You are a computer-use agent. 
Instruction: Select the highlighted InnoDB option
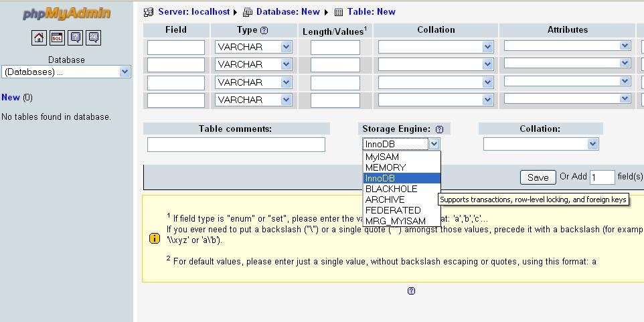[402, 178]
